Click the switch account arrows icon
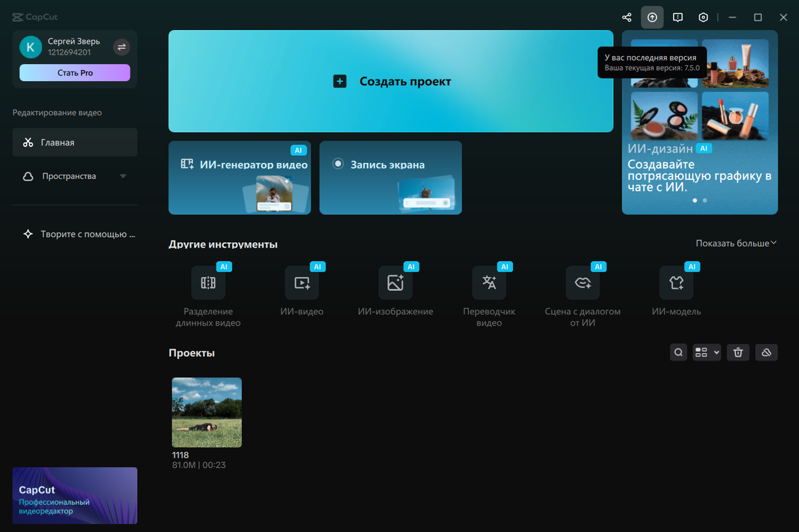This screenshot has height=532, width=799. [121, 47]
